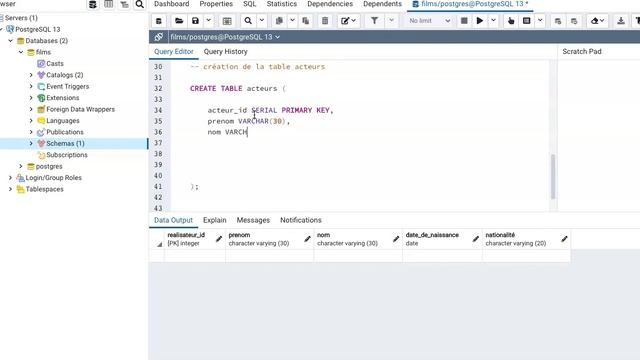Switch to the Dependents tab
Viewport: 640px width, 360px height.
382,4
